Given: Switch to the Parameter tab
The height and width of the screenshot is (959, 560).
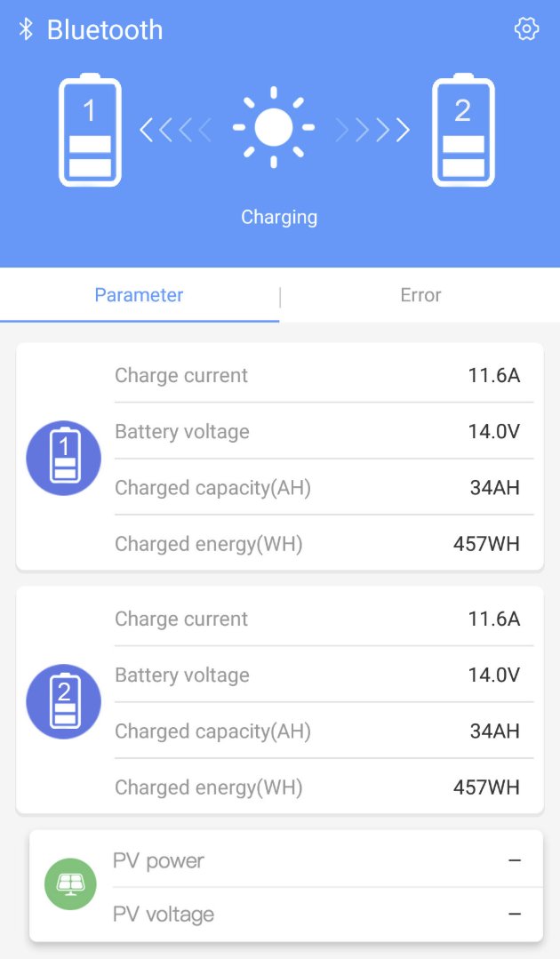Looking at the screenshot, I should click(x=140, y=295).
